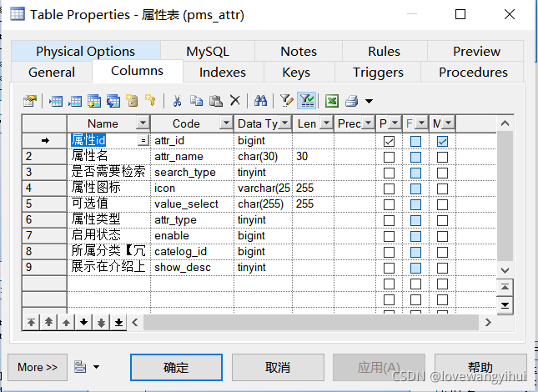This screenshot has width=538, height=392.
Task: Click the Create Key toolbar icon
Action: click(x=150, y=100)
